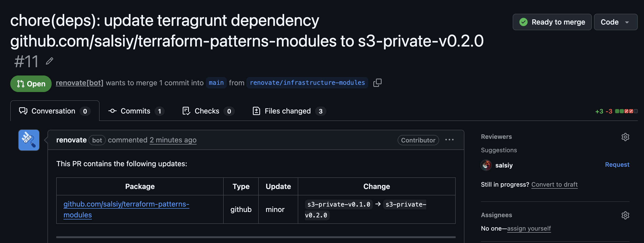Click the 'github' type cell
The image size is (644, 243).
point(241,209)
